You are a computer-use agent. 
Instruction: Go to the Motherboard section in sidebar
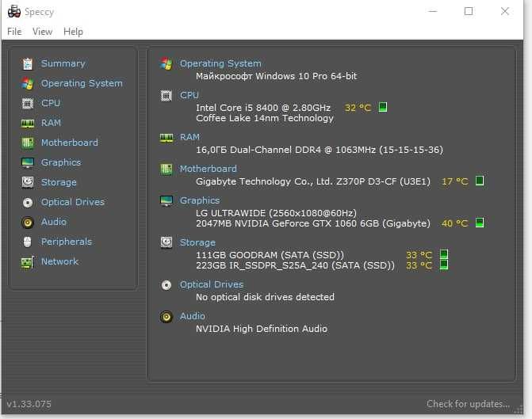tap(70, 143)
